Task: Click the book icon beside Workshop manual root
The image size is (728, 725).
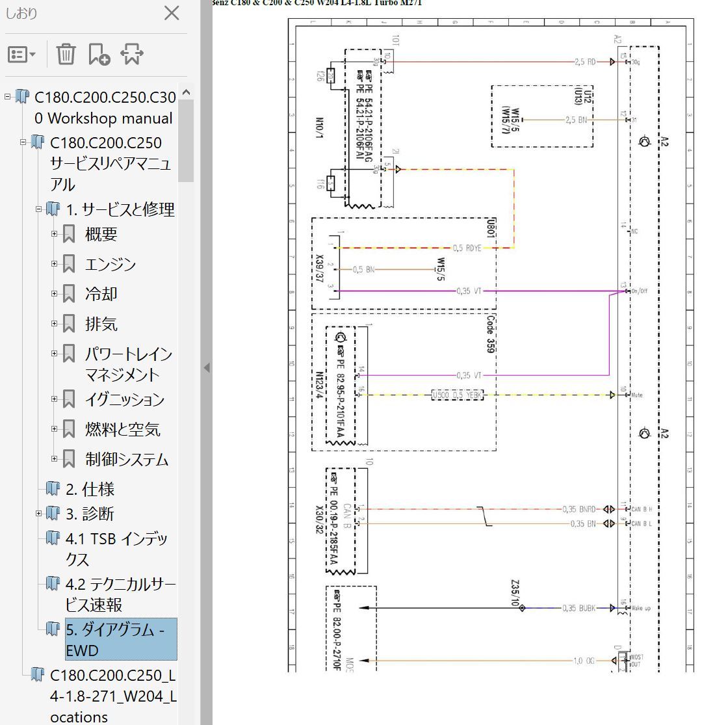Action: point(22,97)
